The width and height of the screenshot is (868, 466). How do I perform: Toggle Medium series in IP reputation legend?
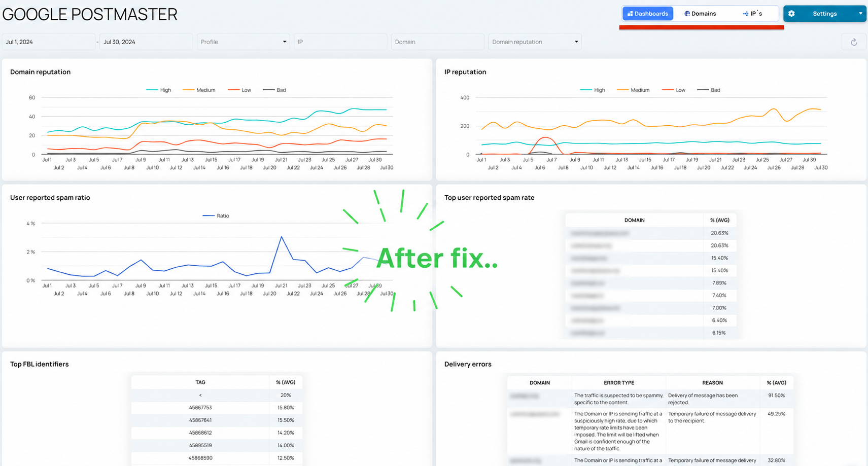(x=634, y=90)
